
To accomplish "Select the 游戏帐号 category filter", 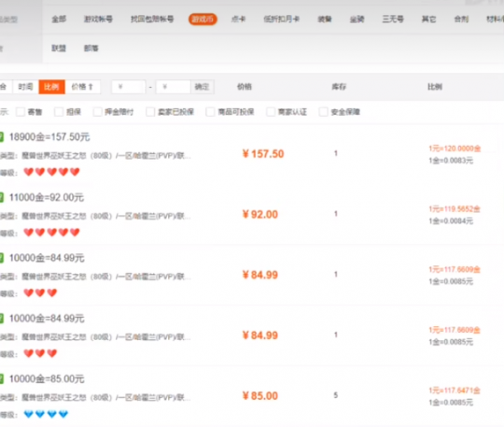I will pyautogui.click(x=98, y=19).
